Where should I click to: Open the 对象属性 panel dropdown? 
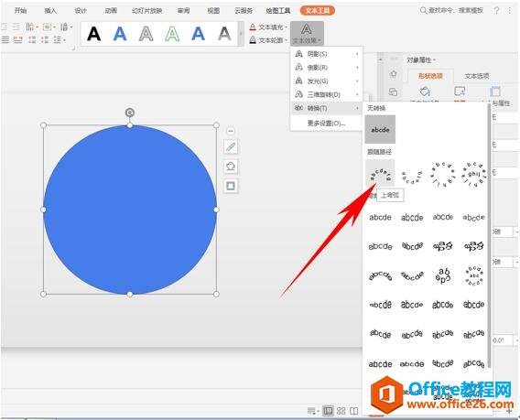pos(421,60)
